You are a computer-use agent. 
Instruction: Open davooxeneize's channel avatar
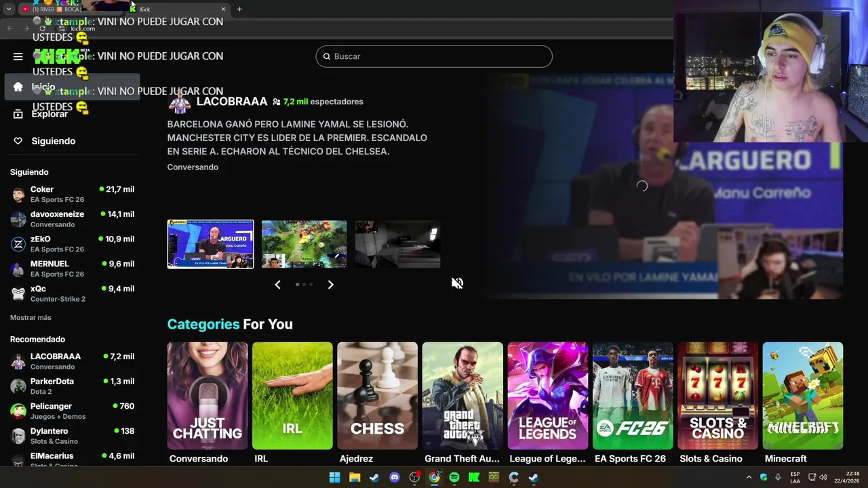18,219
